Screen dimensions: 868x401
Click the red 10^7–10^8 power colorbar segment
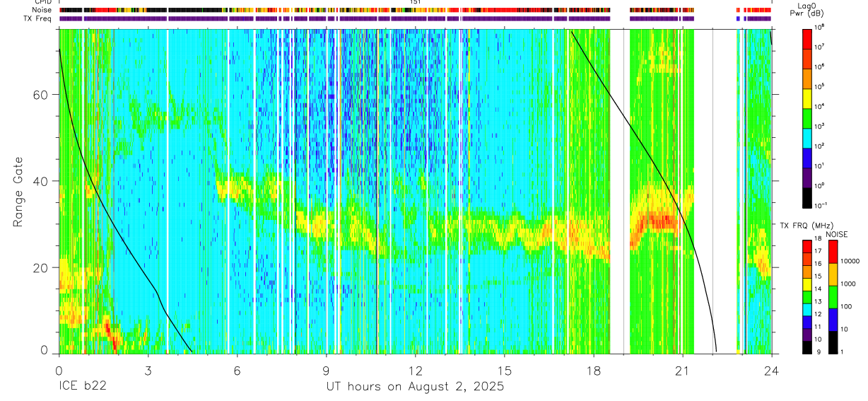click(x=807, y=38)
